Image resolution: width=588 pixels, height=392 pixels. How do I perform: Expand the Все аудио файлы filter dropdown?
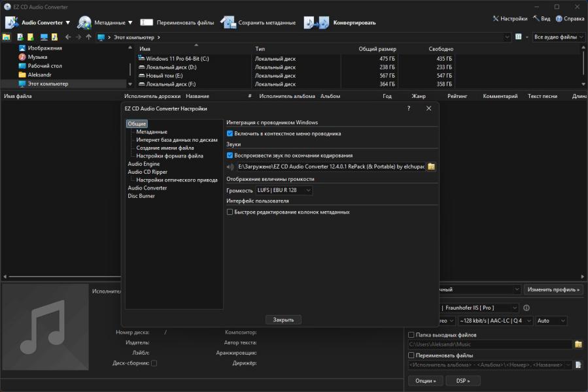click(x=559, y=37)
